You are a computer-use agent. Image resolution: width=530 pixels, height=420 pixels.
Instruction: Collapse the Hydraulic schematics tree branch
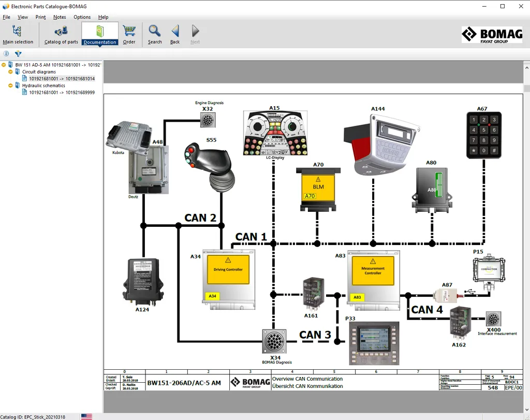(x=10, y=85)
